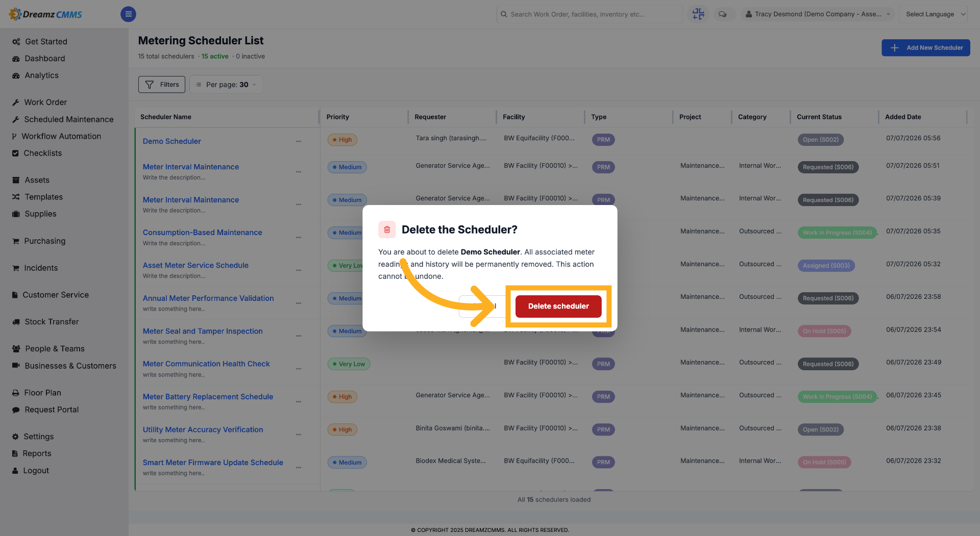Click the Logout user icon in sidebar
The width and height of the screenshot is (980, 536).
coord(15,471)
